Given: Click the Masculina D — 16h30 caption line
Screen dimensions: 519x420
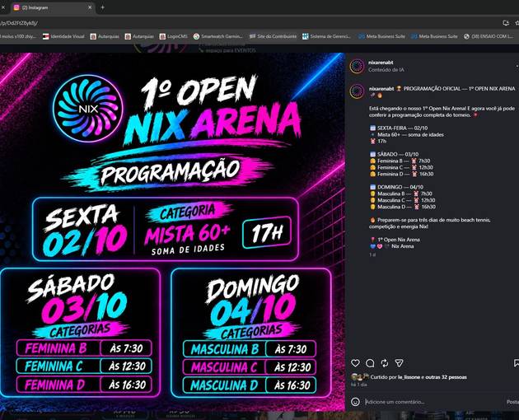Looking at the screenshot, I should click(403, 207).
